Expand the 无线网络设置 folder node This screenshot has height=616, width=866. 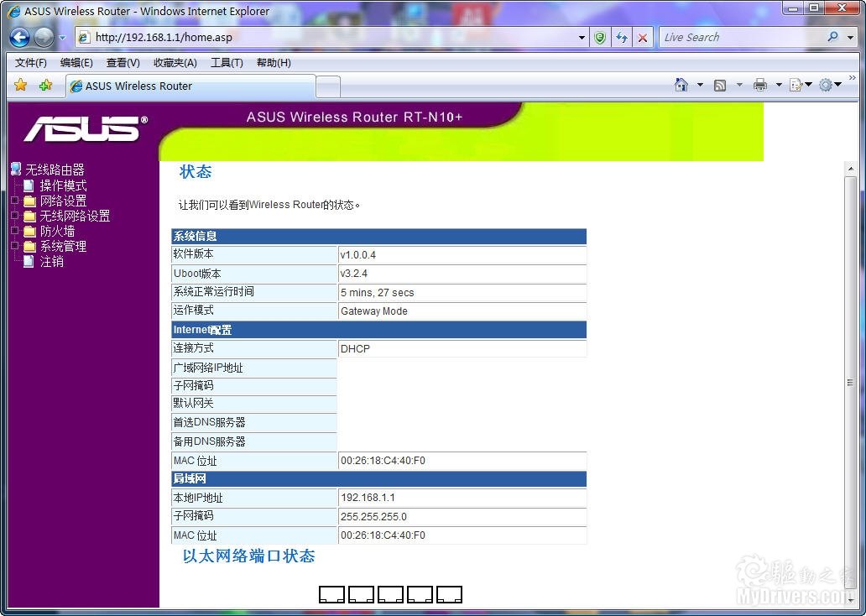click(x=15, y=216)
